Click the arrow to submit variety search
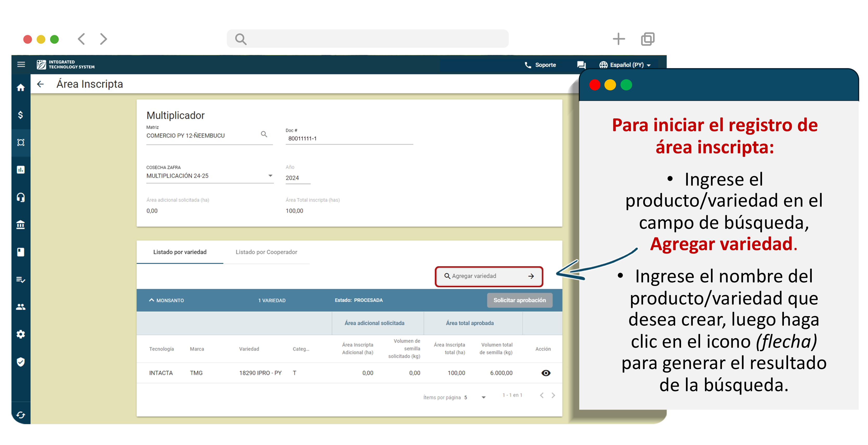Screen dimensions: 868x445 pyautogui.click(x=531, y=276)
